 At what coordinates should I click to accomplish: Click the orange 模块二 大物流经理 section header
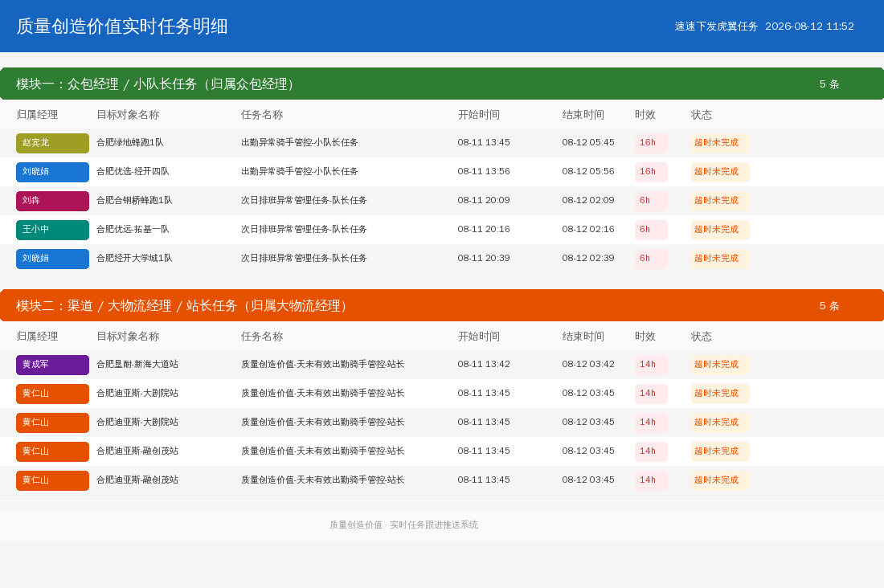click(442, 305)
